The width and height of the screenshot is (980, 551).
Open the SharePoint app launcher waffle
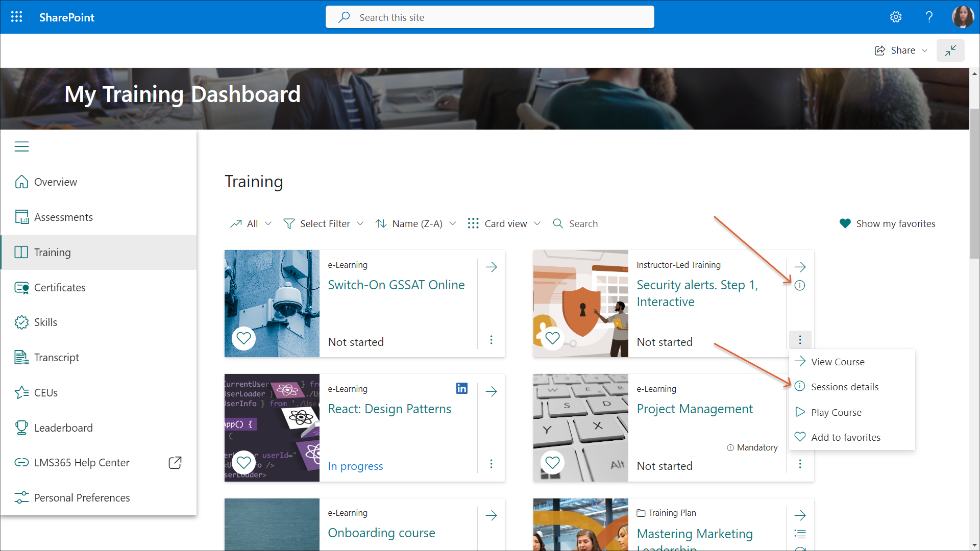tap(16, 17)
